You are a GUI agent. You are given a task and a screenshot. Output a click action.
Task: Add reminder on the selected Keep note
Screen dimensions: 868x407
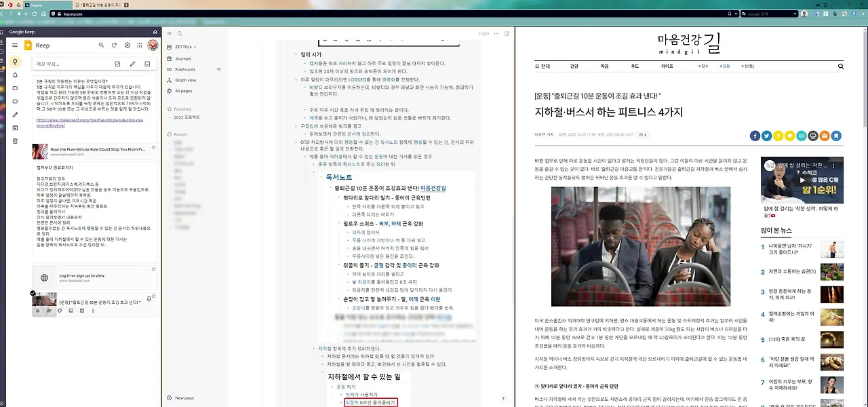[37, 311]
